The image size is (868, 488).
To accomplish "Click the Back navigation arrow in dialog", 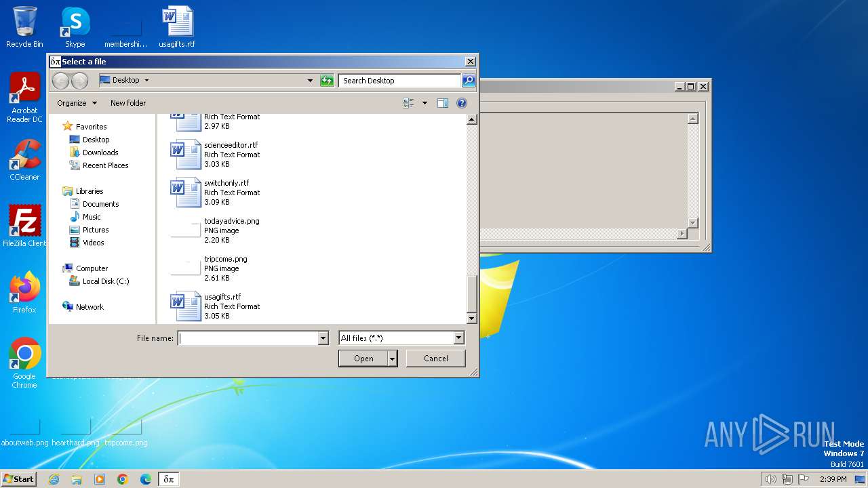I will tap(60, 81).
